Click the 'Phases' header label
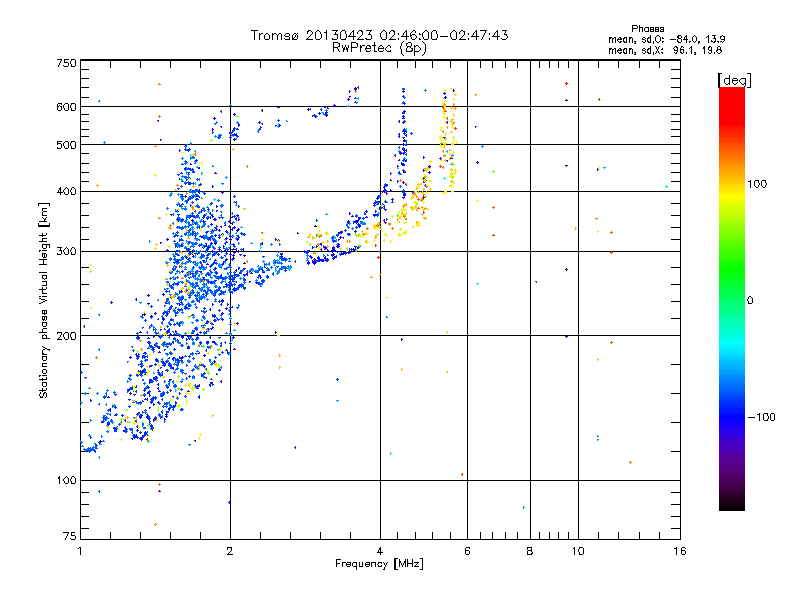This screenshot has height=600, width=800. click(x=647, y=29)
